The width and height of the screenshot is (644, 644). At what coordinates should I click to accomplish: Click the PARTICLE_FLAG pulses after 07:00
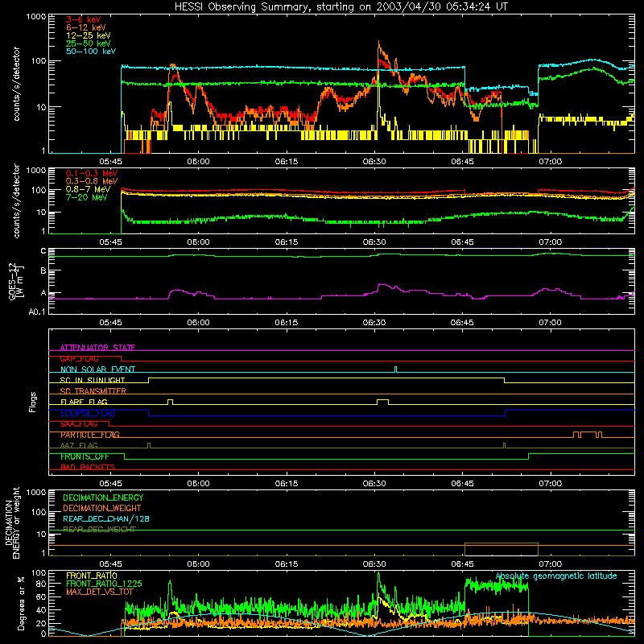pyautogui.click(x=588, y=435)
